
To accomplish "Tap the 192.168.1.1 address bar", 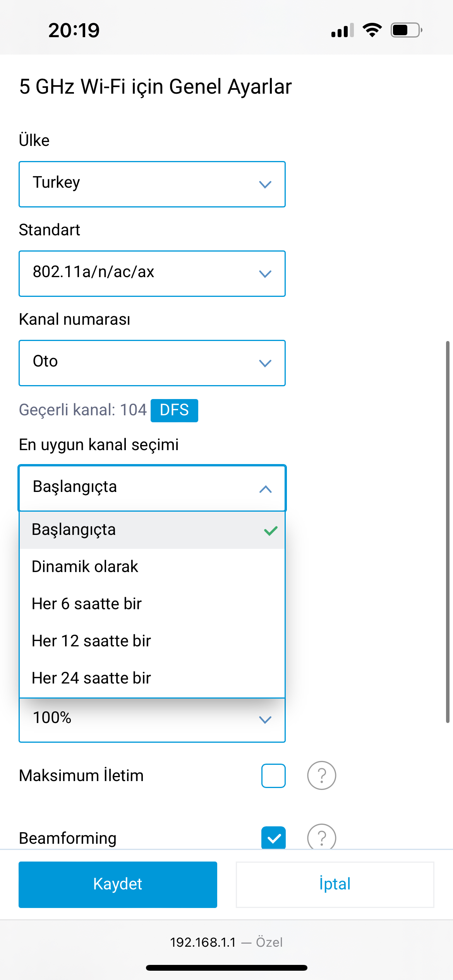I will tap(226, 942).
